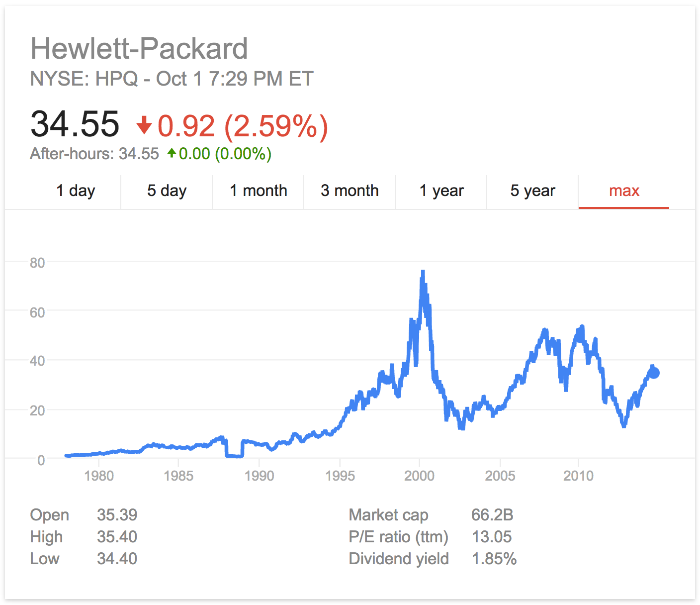700x605 pixels.
Task: Click the 80 label on the y-axis
Action: tap(37, 263)
